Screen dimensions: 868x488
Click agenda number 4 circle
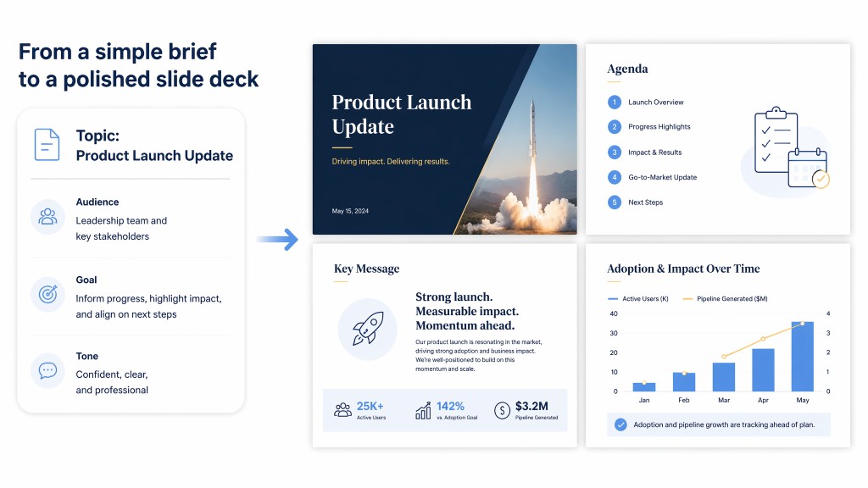click(x=615, y=177)
